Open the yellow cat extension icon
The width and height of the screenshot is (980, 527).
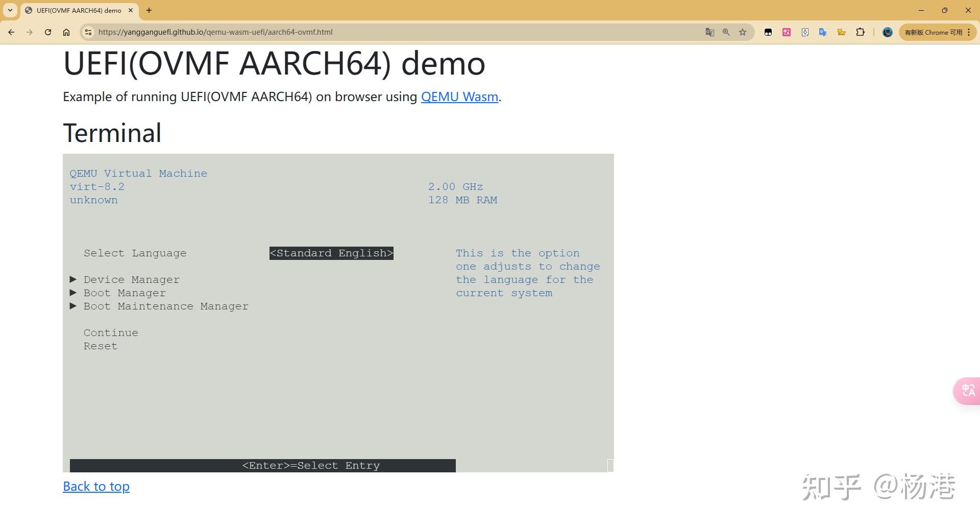(842, 32)
